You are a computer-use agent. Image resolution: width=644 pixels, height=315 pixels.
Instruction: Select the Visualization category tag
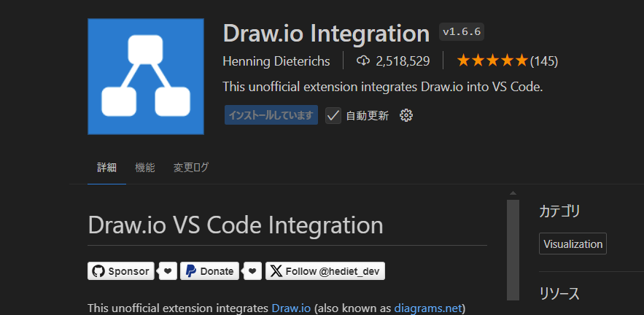click(x=573, y=244)
